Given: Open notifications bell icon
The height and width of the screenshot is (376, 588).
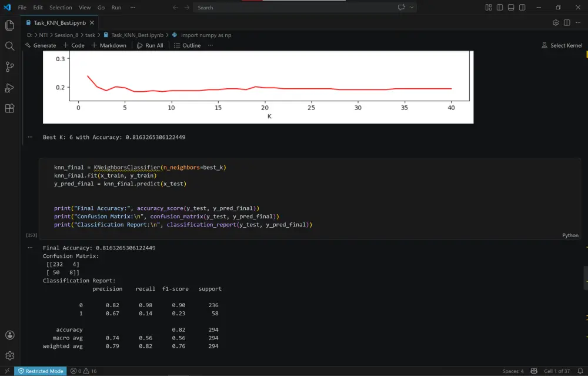Looking at the screenshot, I should 580,371.
